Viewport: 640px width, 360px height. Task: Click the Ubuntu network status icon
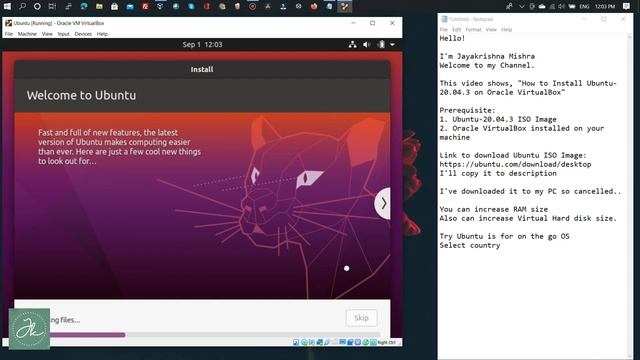(352, 44)
